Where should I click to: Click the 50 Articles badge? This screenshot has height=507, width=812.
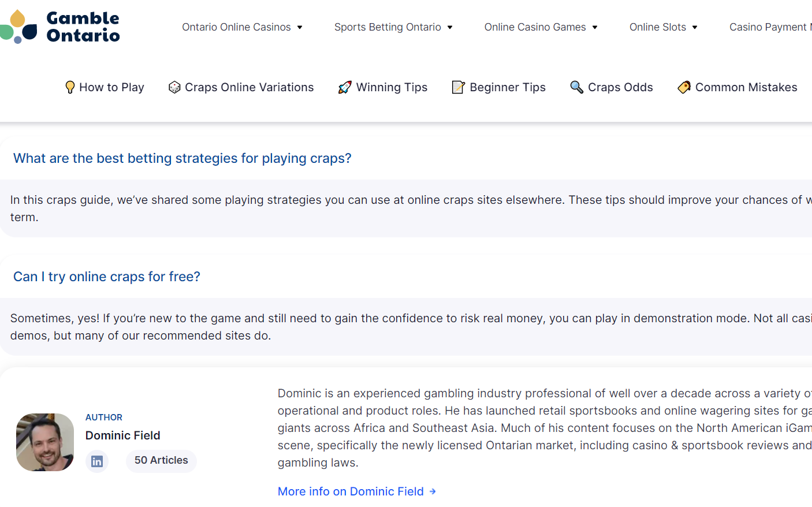point(161,460)
